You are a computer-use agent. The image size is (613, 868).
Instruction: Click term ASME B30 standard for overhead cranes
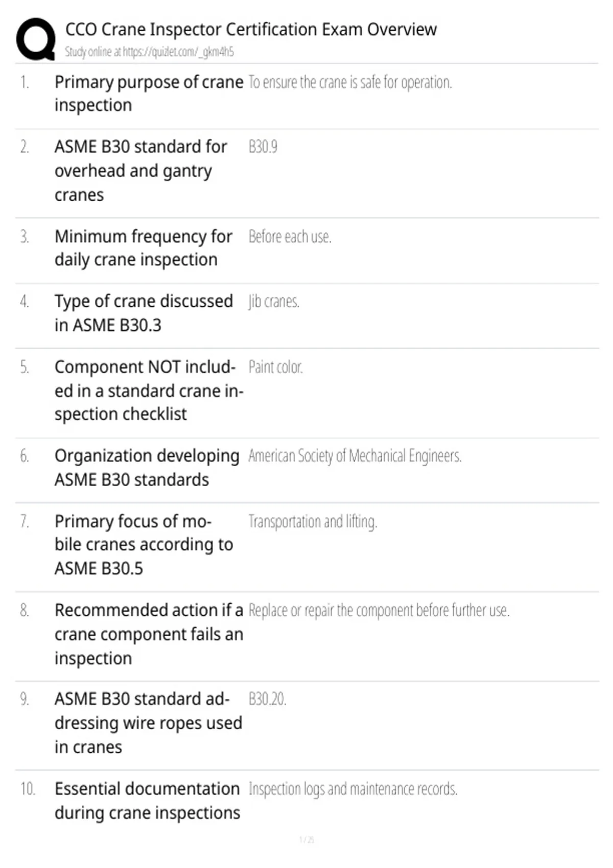click(x=140, y=171)
